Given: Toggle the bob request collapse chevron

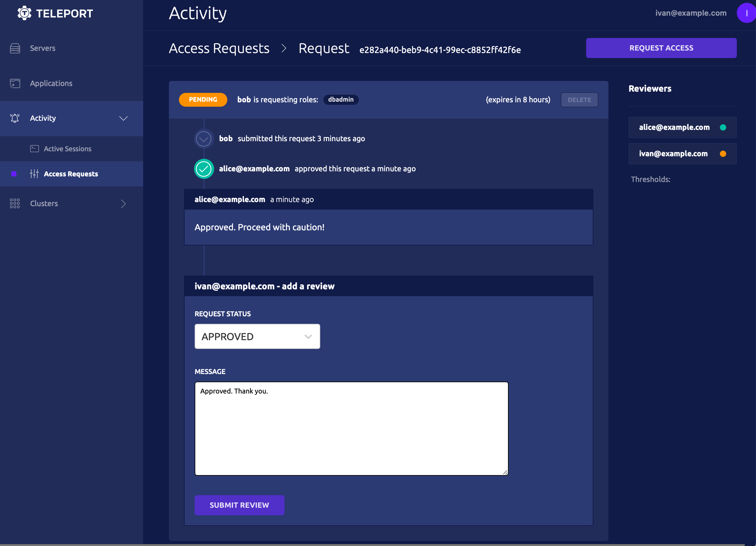Looking at the screenshot, I should [204, 138].
